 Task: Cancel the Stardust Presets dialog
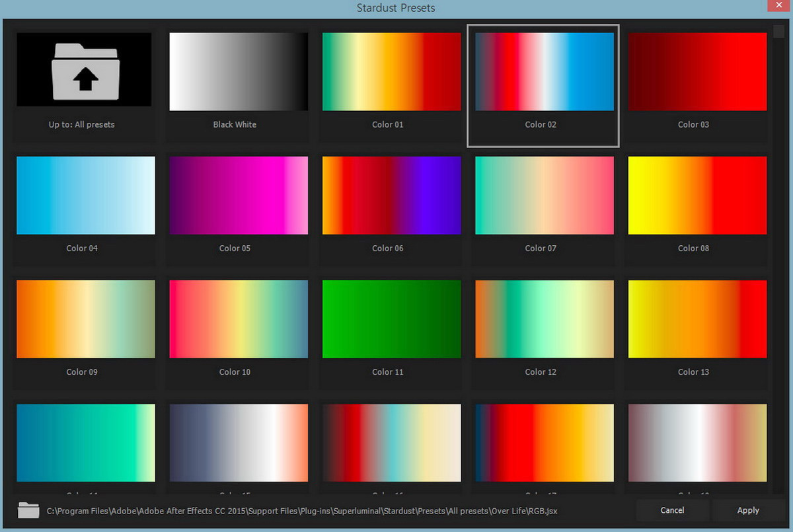click(672, 510)
